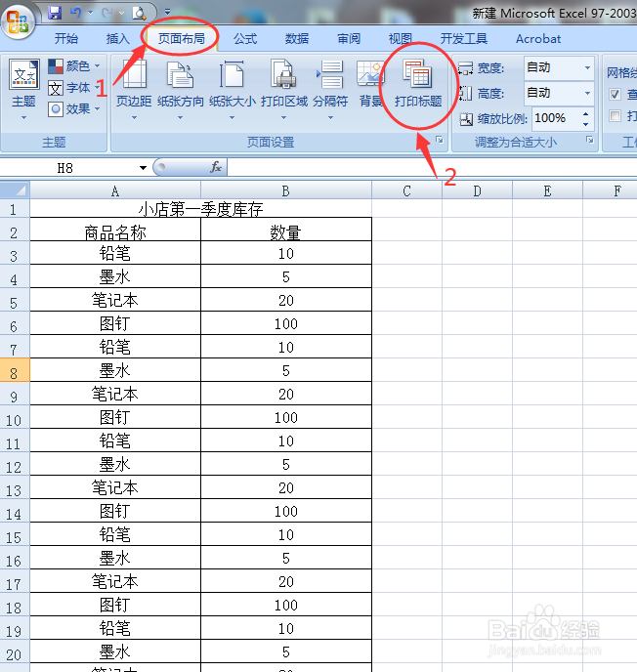Click cell A3 containing 铅笔

click(115, 253)
